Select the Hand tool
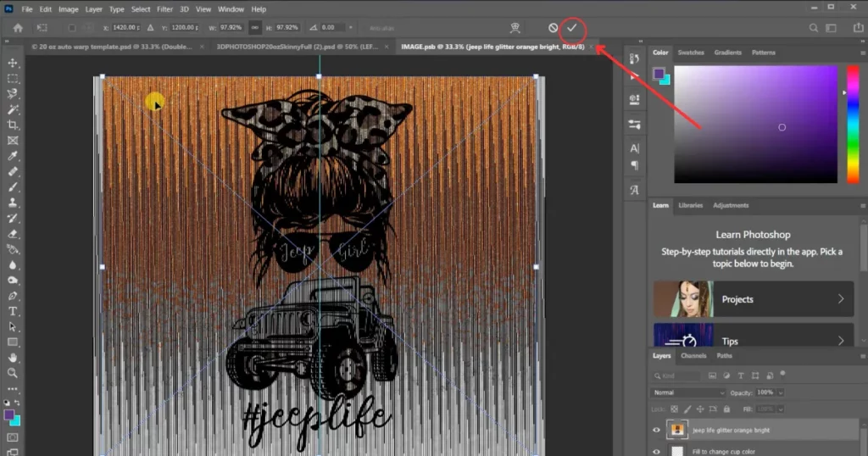Screen dimensions: 868x456 tap(13, 358)
